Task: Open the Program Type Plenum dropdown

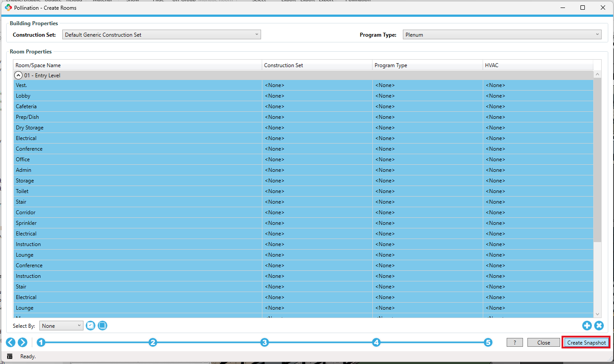Action: point(502,34)
